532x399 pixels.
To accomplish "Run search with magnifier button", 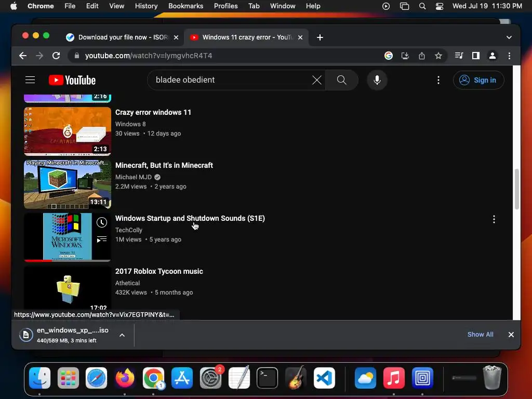I will click(x=342, y=80).
